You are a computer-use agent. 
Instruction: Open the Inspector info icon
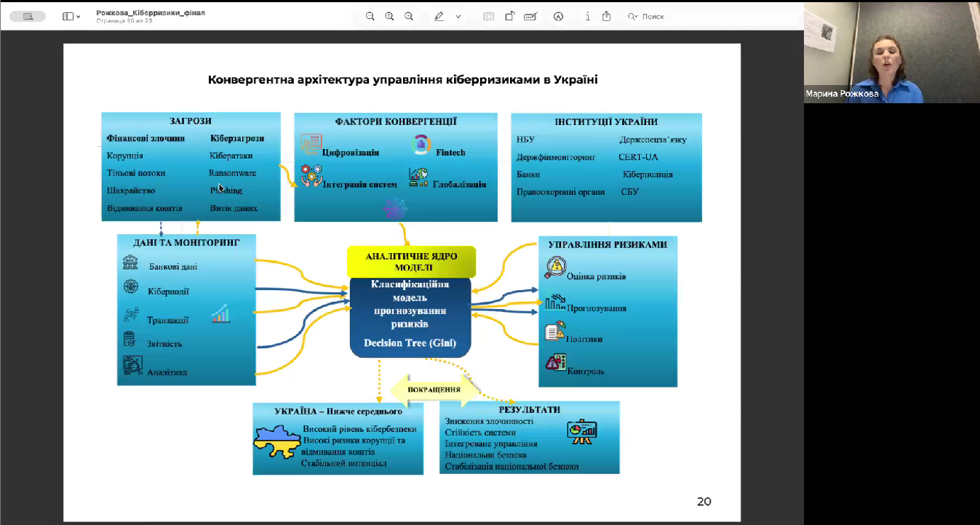point(588,16)
